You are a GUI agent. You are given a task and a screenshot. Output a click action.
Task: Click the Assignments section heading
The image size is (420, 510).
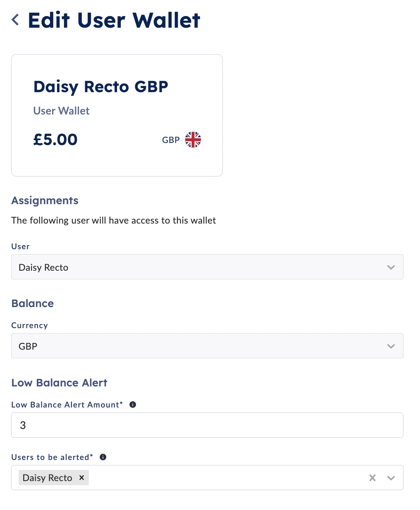[x=45, y=200]
